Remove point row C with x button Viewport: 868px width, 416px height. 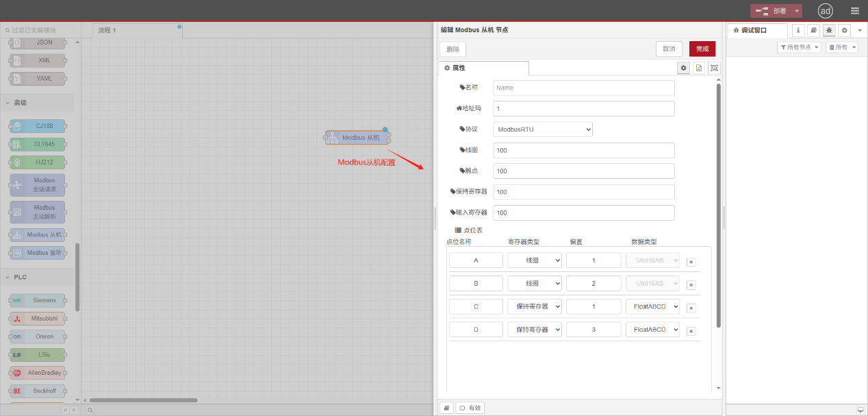point(691,308)
